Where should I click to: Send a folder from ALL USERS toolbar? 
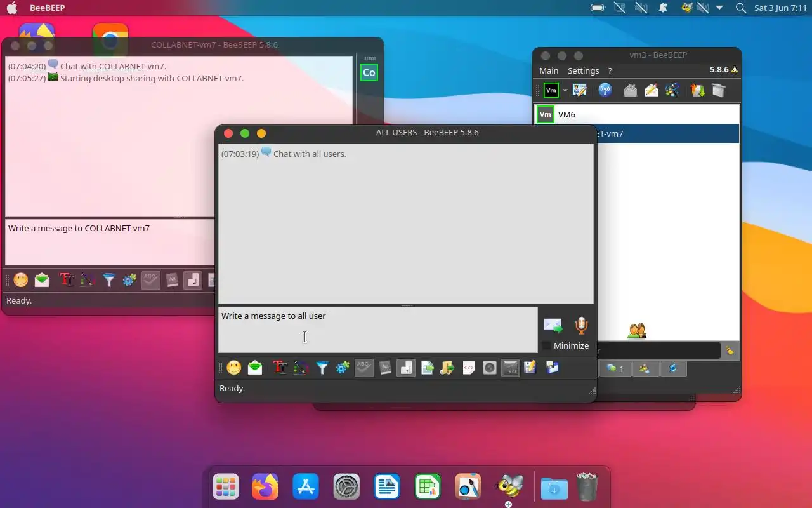[x=448, y=368]
